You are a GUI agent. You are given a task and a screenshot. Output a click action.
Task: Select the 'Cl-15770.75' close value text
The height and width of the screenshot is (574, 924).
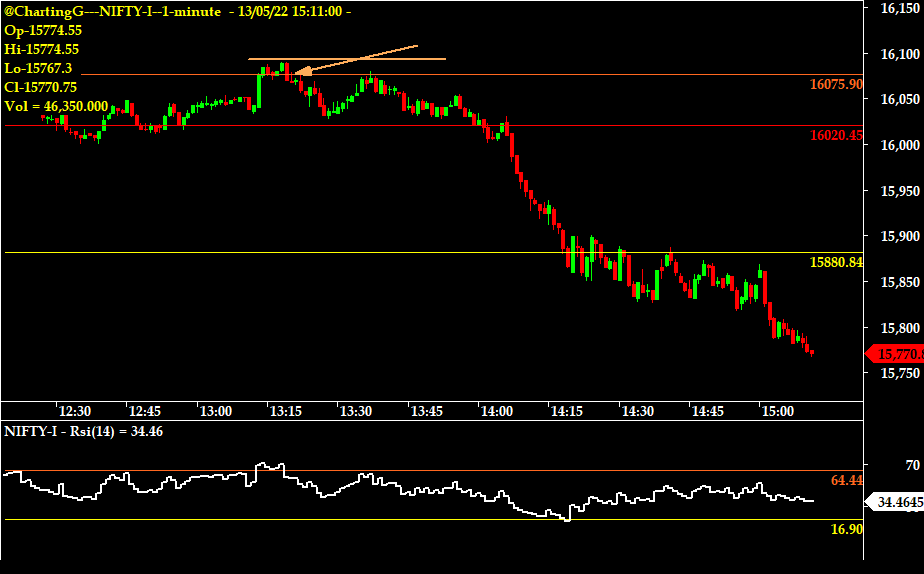41,87
